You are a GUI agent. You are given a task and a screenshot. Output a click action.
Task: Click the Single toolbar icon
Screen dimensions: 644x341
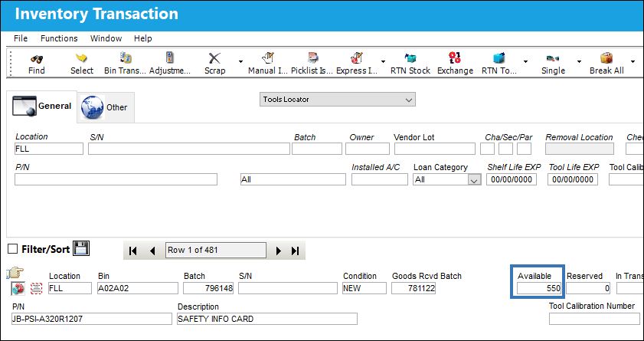553,64
